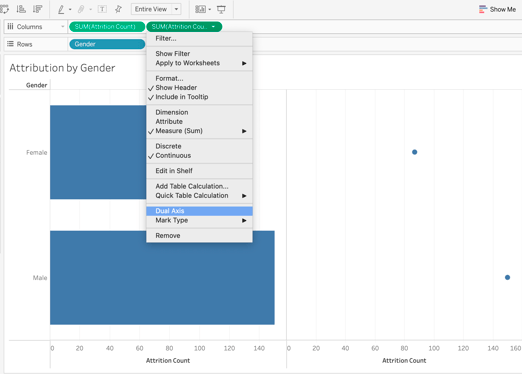This screenshot has height=374, width=522.
Task: Choose Filter... from the context menu
Action: coord(199,39)
